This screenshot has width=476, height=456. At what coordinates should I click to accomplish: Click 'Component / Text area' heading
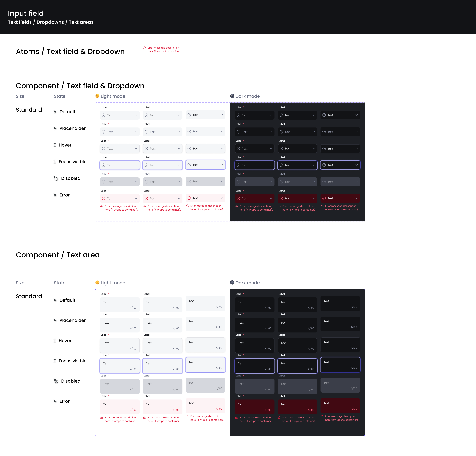point(58,255)
